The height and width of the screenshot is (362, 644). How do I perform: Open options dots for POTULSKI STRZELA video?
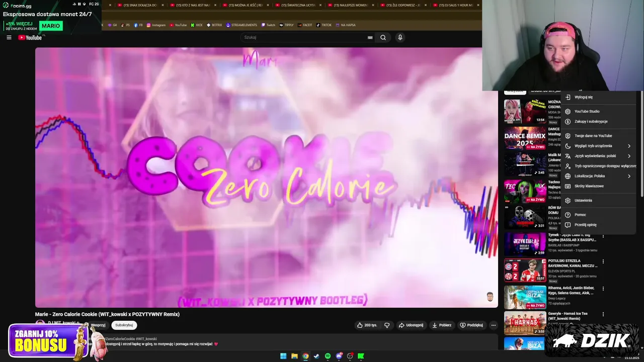click(x=603, y=261)
